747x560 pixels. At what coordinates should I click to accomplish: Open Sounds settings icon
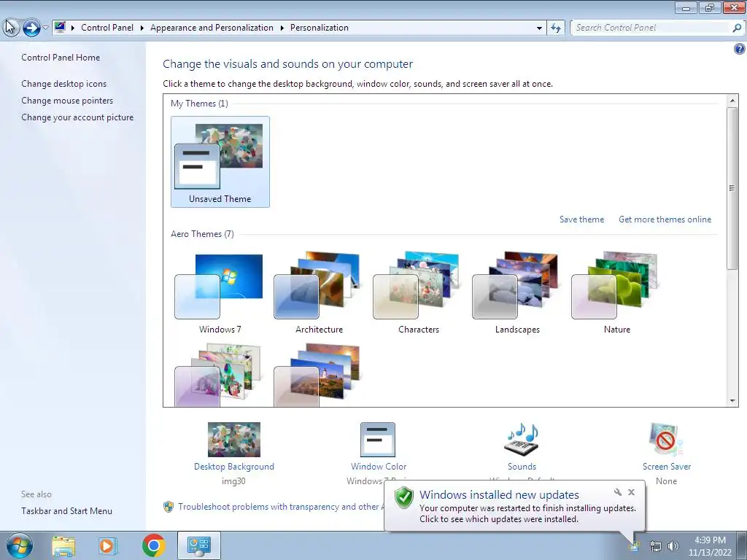522,440
